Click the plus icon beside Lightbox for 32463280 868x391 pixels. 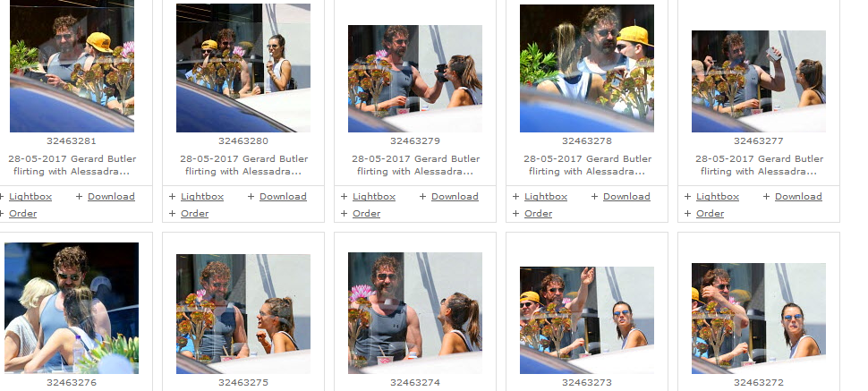pyautogui.click(x=172, y=197)
